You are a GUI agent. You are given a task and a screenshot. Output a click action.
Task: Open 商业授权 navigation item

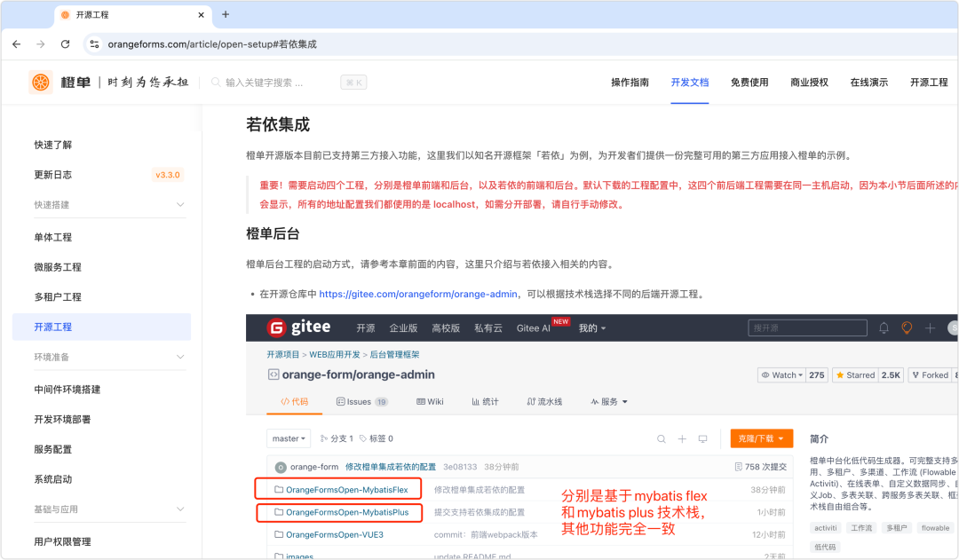[809, 82]
